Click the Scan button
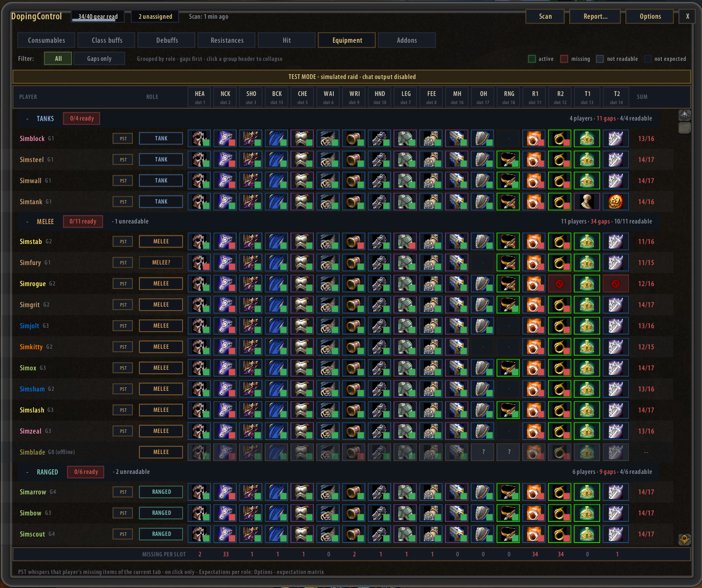Screen dimensions: 702x588 click(x=545, y=16)
